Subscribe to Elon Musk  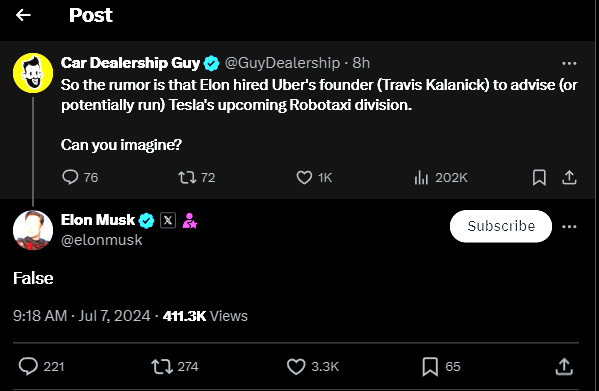pyautogui.click(x=501, y=226)
